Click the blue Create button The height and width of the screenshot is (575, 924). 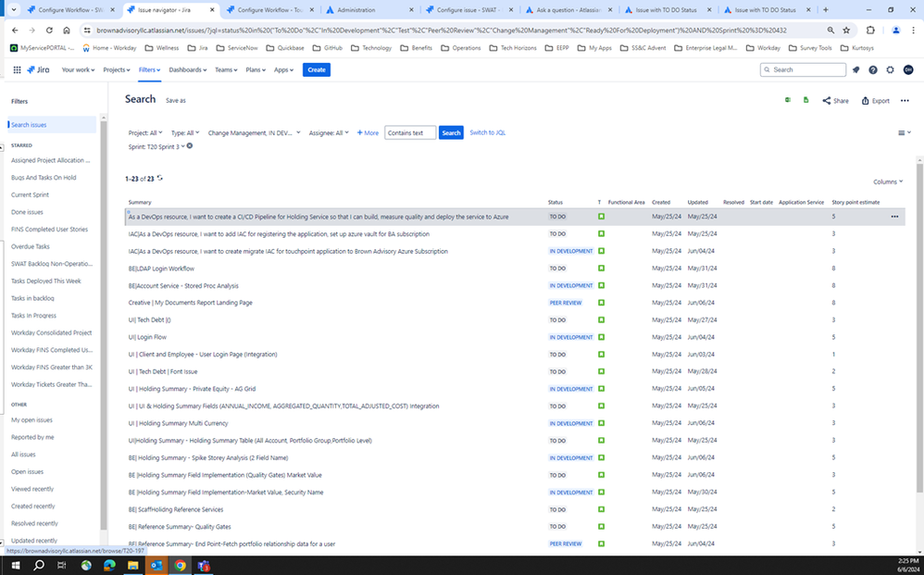[317, 69]
